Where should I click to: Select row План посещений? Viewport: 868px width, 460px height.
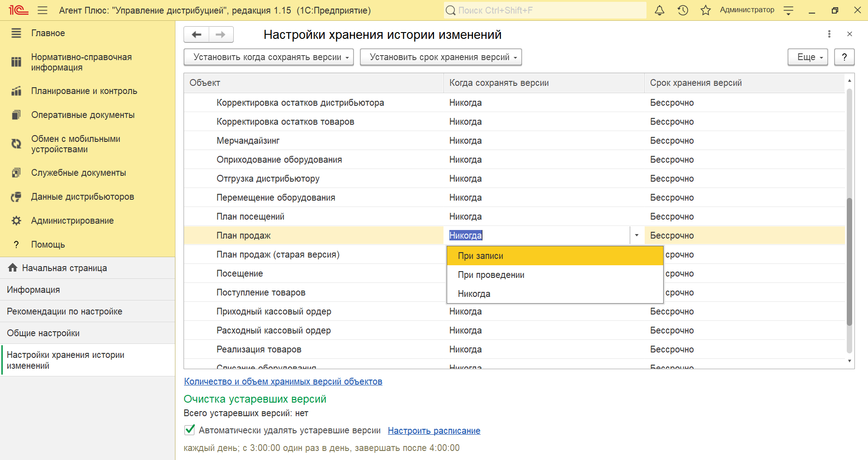514,216
